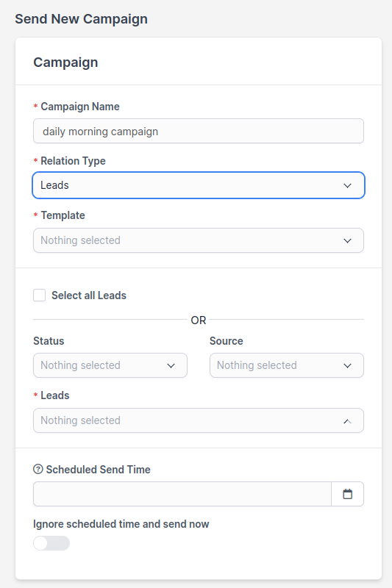Image resolution: width=392 pixels, height=588 pixels.
Task: Open the Source dropdown
Action: (287, 365)
